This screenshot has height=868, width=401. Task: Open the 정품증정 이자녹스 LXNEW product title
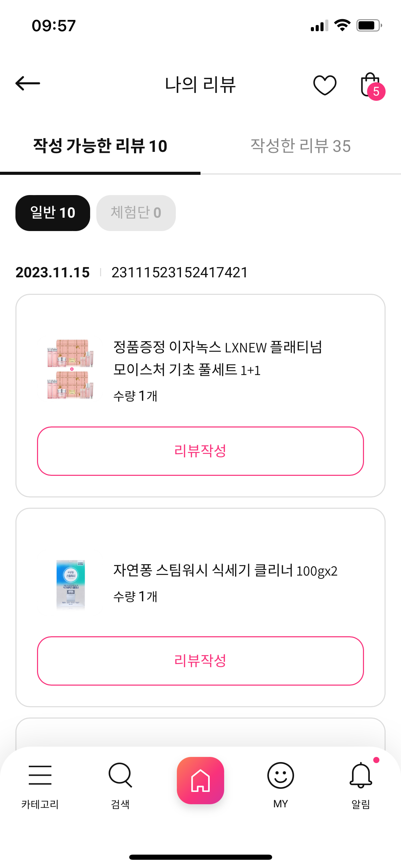pos(217,358)
